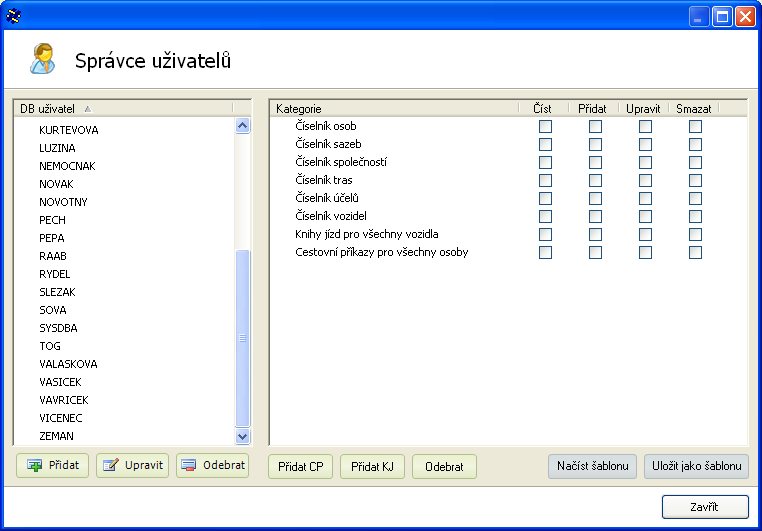
Task: Check Přidat for Číselník sazeb
Action: coord(595,144)
